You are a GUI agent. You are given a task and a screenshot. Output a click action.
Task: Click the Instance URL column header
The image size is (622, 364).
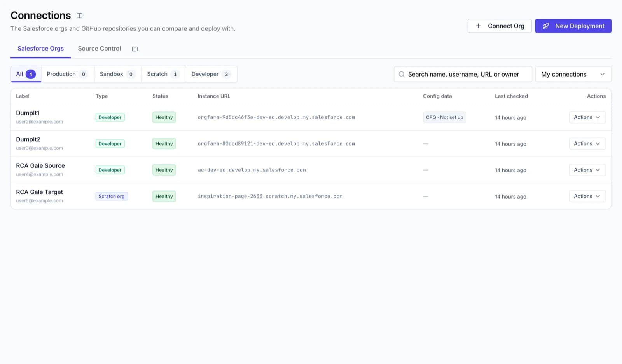click(214, 96)
